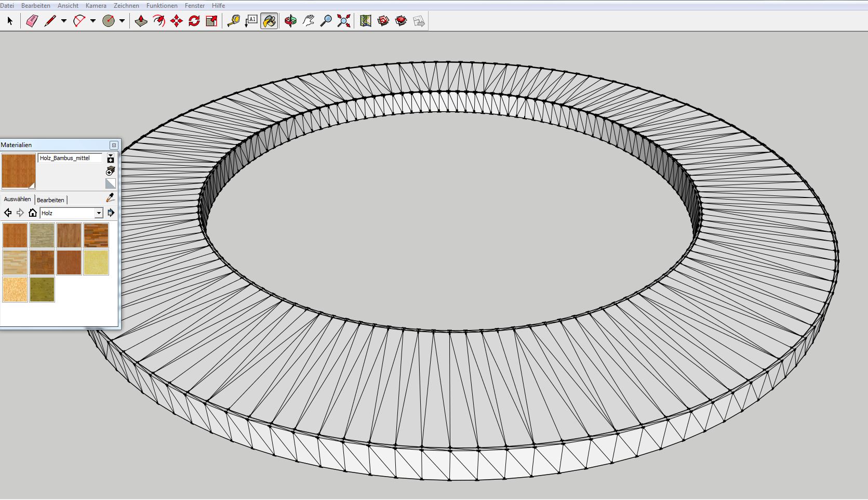The height and width of the screenshot is (500, 868).
Task: Pick the Rotate tool
Action: 194,21
